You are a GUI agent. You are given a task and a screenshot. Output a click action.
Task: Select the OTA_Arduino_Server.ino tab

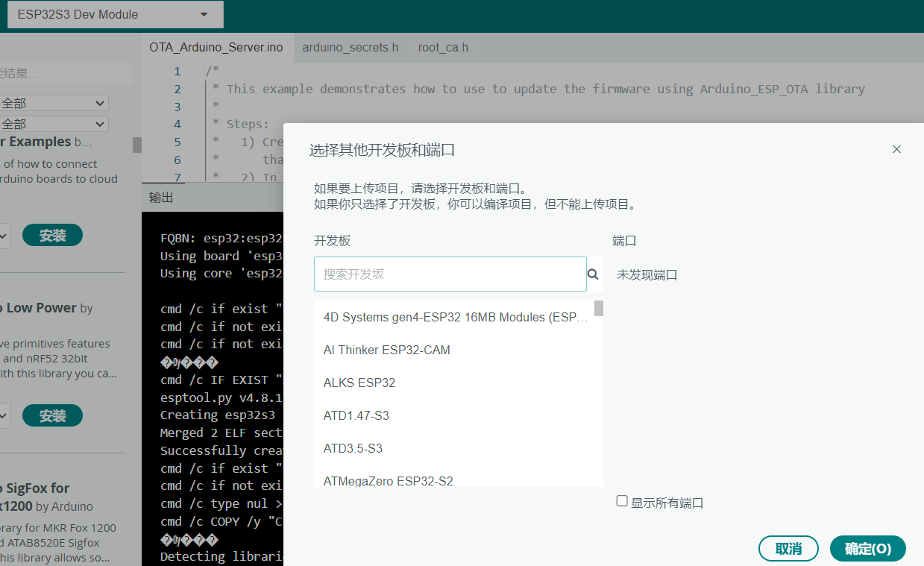click(216, 47)
